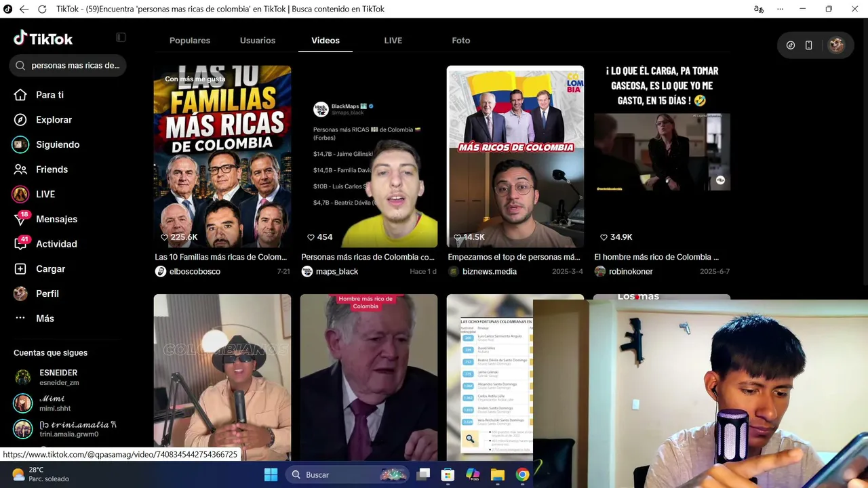The width and height of the screenshot is (868, 488).
Task: Click the title 'El hombre más rico de Colombia ...'
Action: [656, 257]
